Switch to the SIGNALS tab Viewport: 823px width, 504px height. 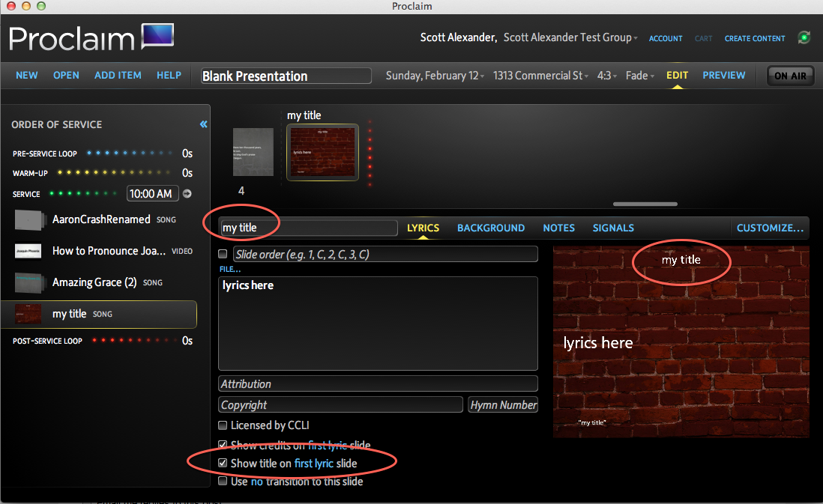613,228
